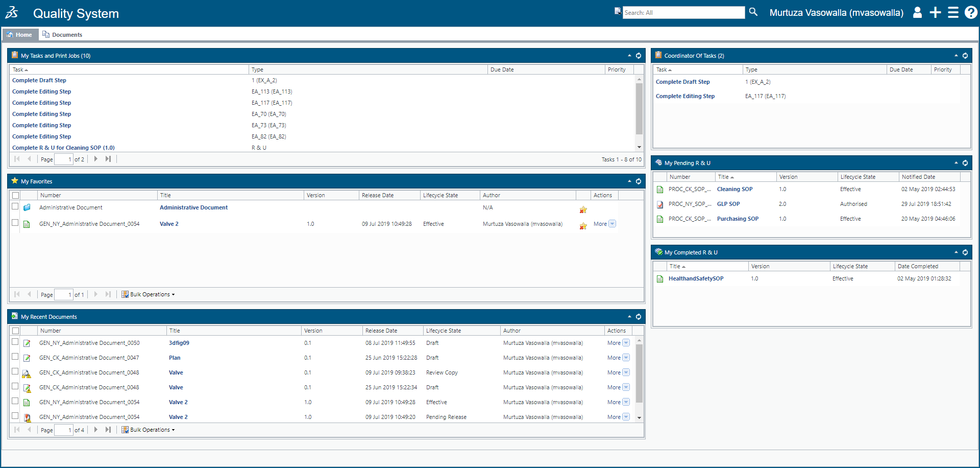Open HealthandSafetySOP completed document
Image resolution: width=980 pixels, height=468 pixels.
click(x=696, y=278)
